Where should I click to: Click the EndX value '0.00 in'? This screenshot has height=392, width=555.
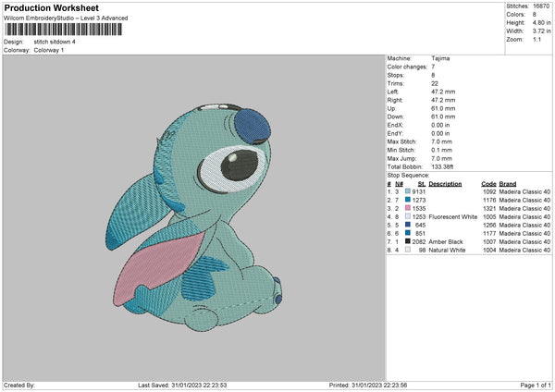(440, 125)
